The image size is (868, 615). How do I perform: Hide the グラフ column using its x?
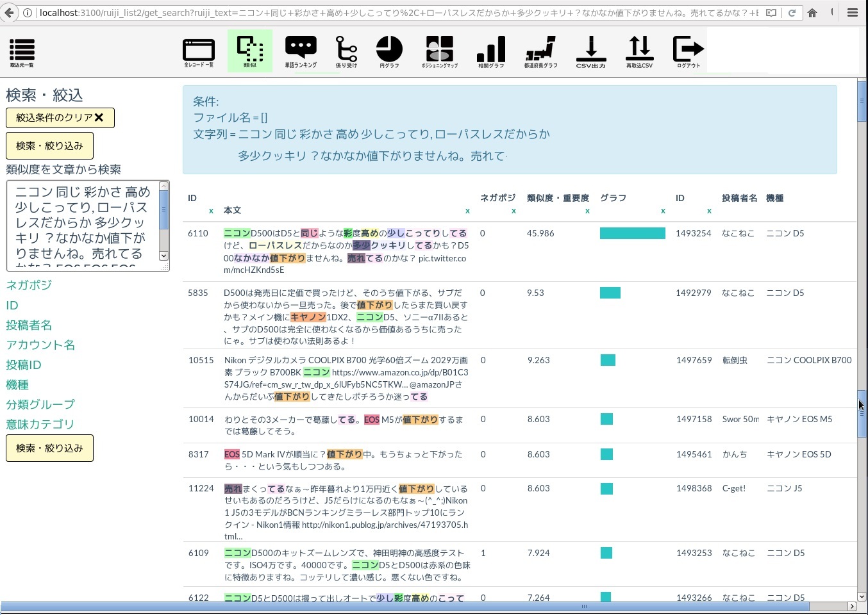(663, 211)
